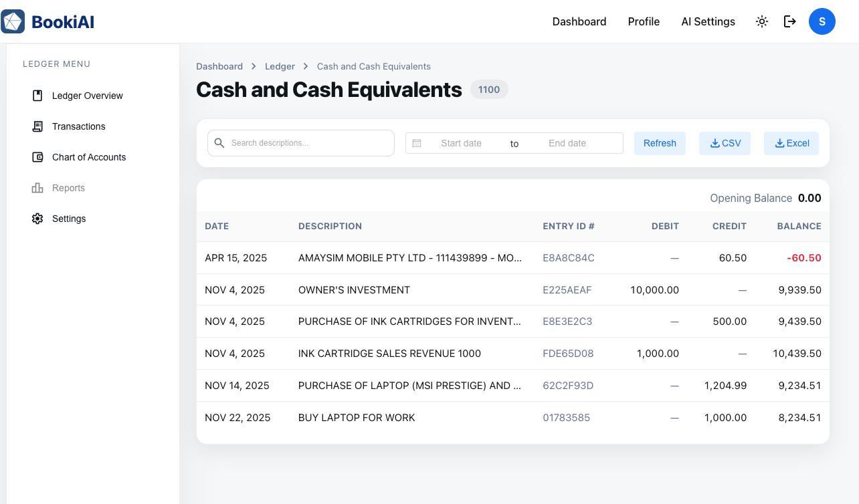Click the Start date field
The image size is (859, 504).
(461, 142)
